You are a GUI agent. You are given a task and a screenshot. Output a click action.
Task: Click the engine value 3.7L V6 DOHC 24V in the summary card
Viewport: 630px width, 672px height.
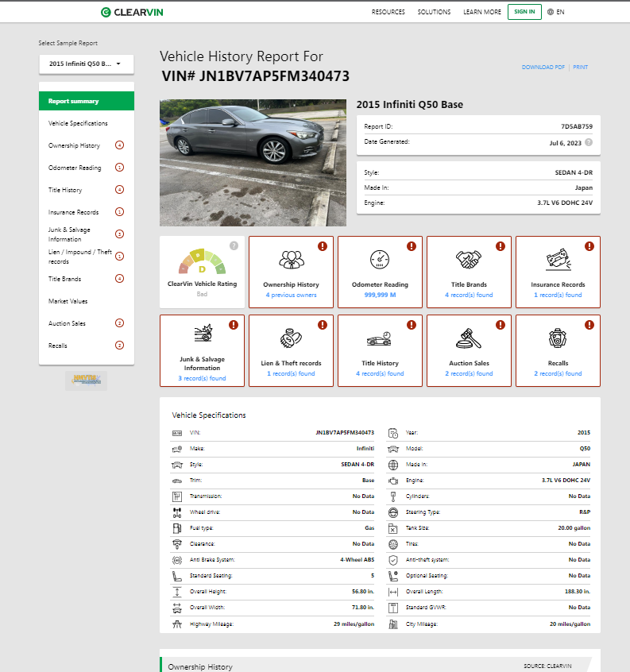[565, 203]
